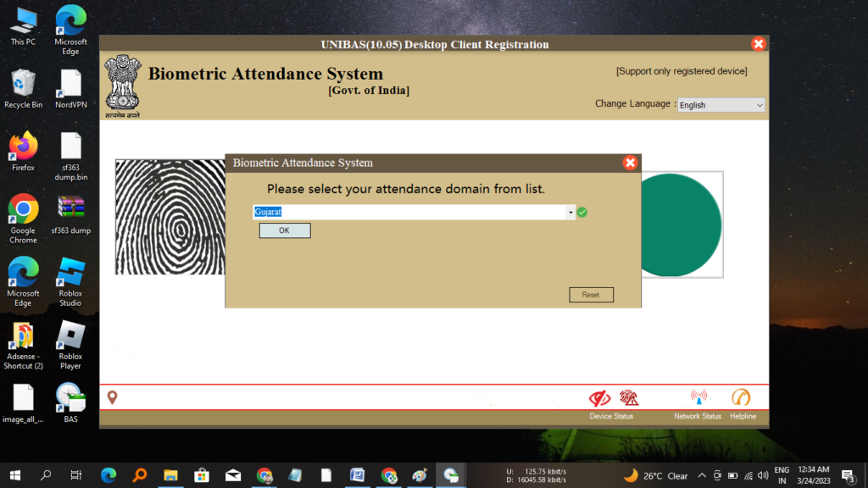Open File Explorer from the taskbar

[x=170, y=475]
